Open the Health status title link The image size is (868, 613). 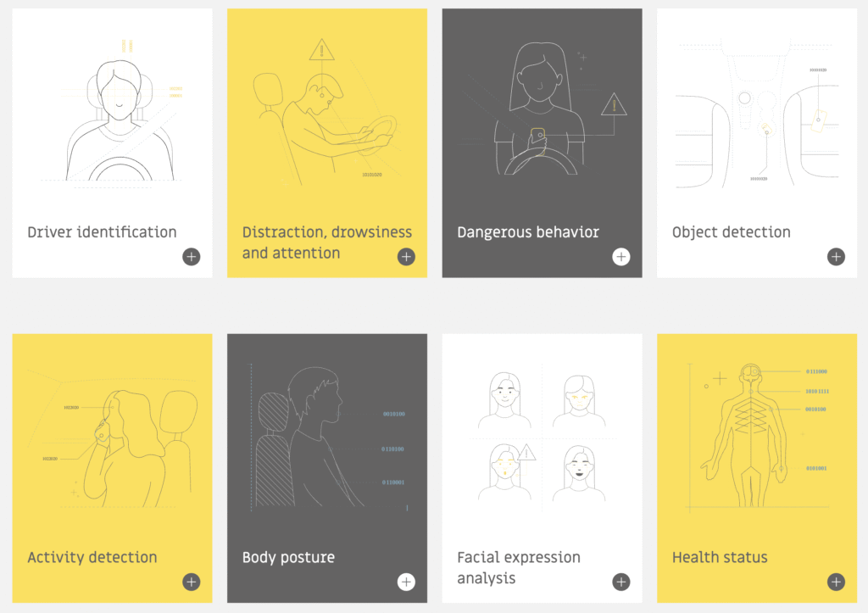[x=720, y=557]
